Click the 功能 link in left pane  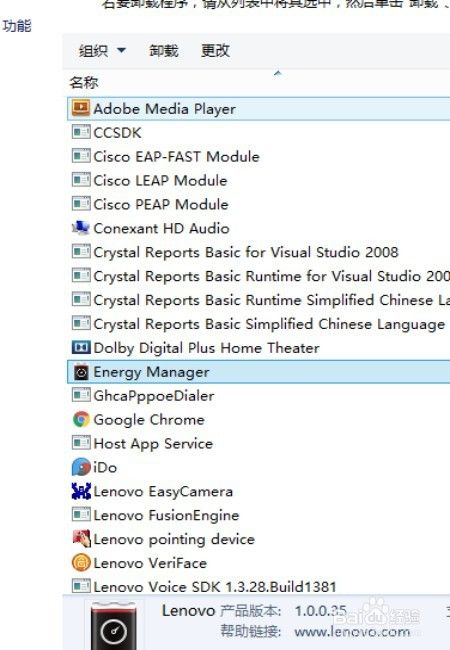click(17, 26)
